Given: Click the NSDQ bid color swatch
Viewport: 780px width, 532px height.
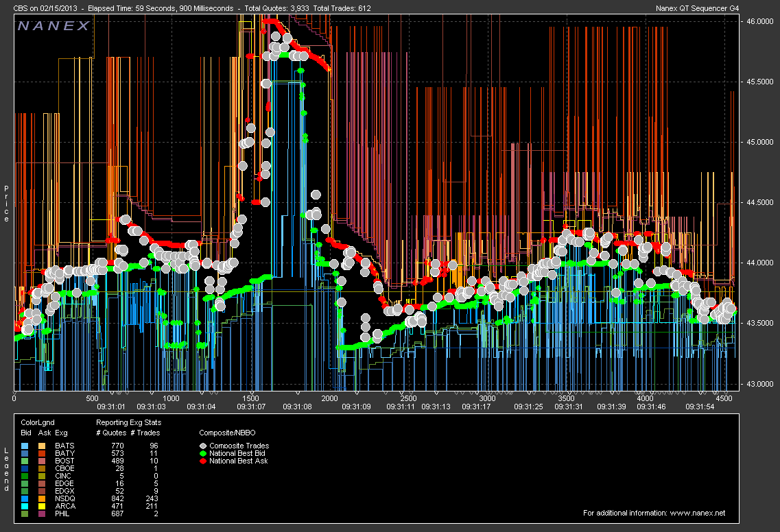Looking at the screenshot, I should point(25,498).
